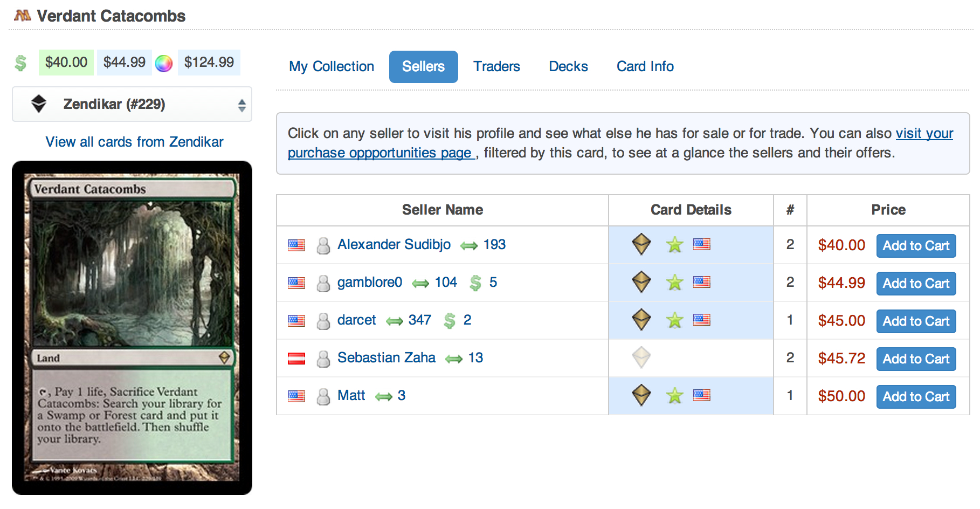980x509 pixels.
Task: Click the green trade arrows next to darcet
Action: (395, 321)
